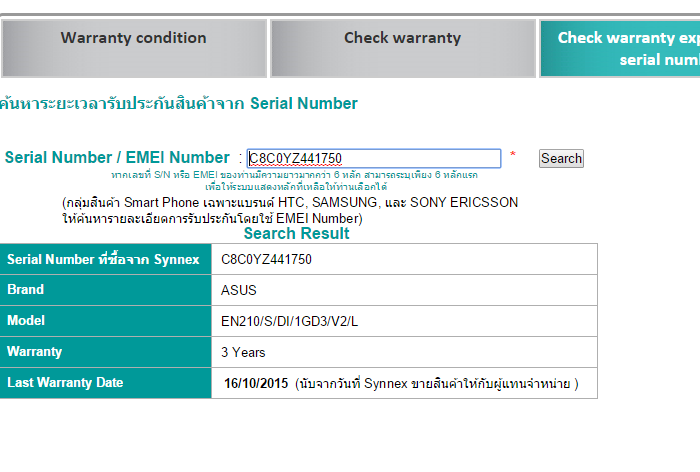Switch to the Check warranty tab
The height and width of the screenshot is (472, 700).
[402, 39]
